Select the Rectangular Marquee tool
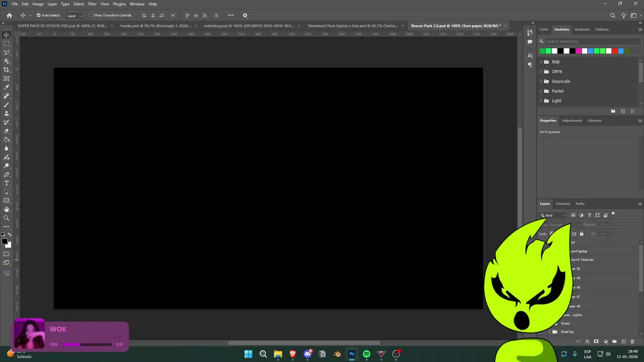This screenshot has height=362, width=644. click(x=7, y=44)
